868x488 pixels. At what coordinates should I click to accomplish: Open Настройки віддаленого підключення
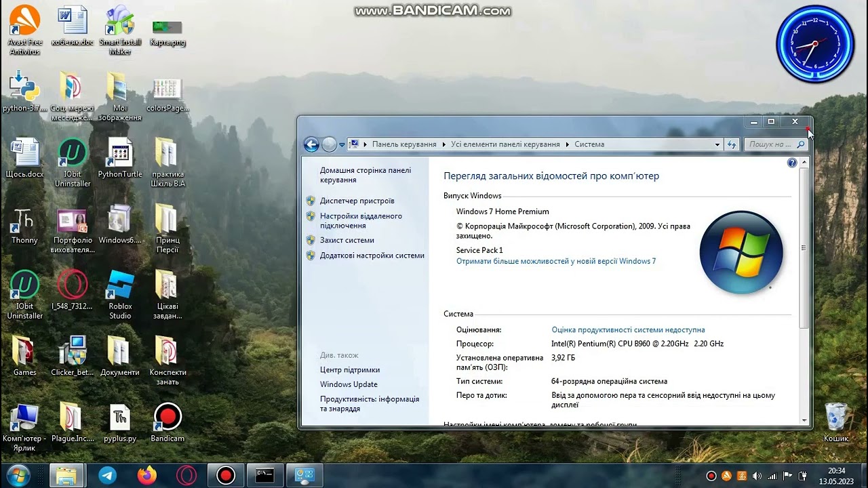click(361, 220)
